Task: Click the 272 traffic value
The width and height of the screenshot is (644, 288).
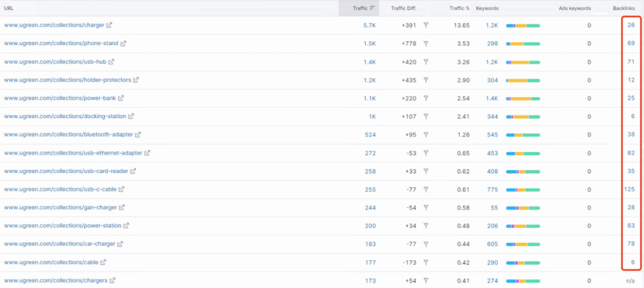Action: pyautogui.click(x=370, y=153)
